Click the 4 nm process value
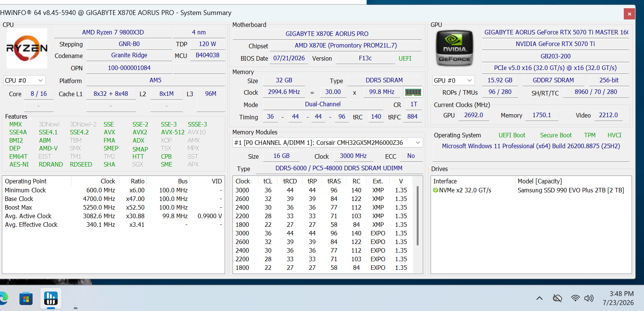The height and width of the screenshot is (311, 644). pyautogui.click(x=199, y=33)
